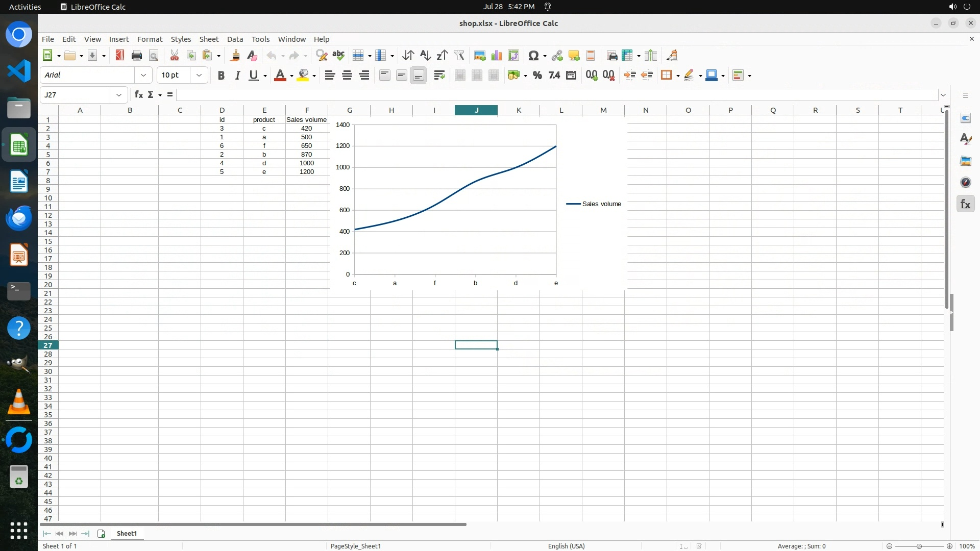This screenshot has width=980, height=551.
Task: Toggle Italic text style
Action: tap(237, 76)
